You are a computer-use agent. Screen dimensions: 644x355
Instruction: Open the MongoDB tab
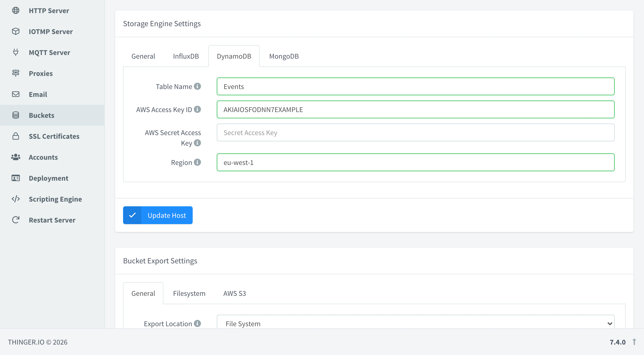[284, 56]
